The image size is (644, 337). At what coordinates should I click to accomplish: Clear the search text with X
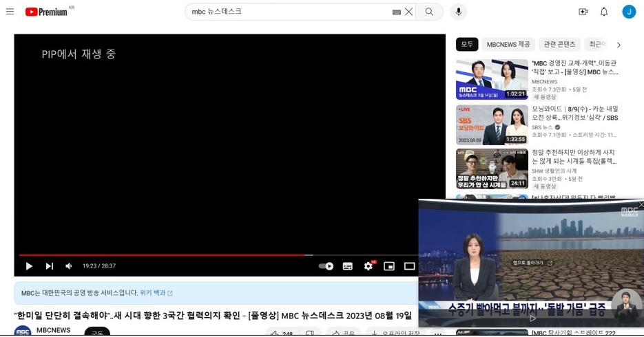(408, 12)
